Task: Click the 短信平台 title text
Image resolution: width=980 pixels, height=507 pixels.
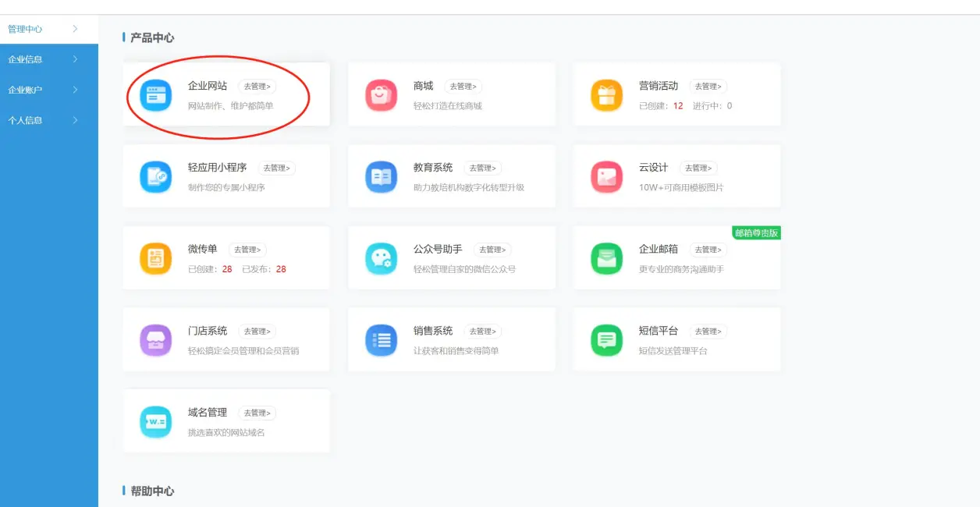Action: 659,331
